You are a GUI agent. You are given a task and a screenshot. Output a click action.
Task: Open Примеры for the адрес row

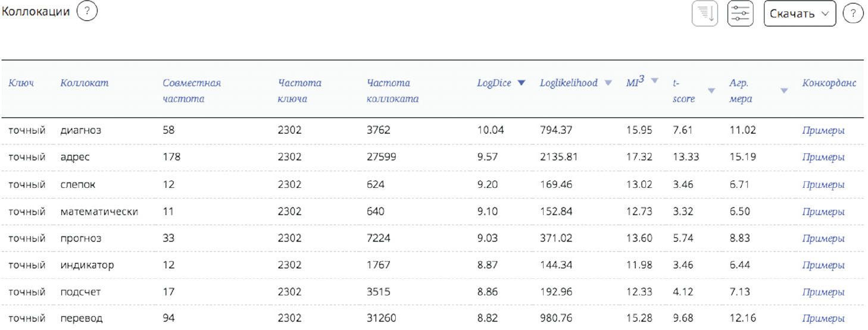(x=823, y=158)
